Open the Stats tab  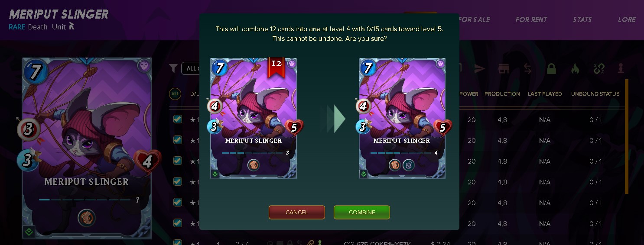582,19
